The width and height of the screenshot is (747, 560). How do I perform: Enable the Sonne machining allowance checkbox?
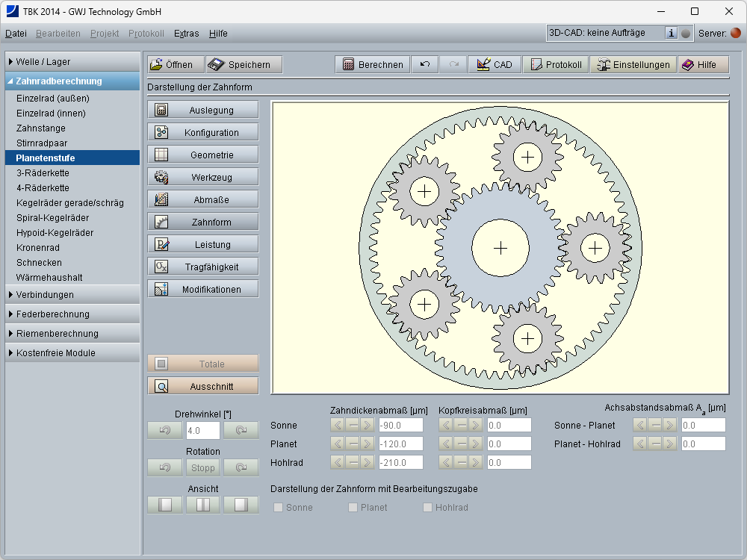[x=279, y=508]
